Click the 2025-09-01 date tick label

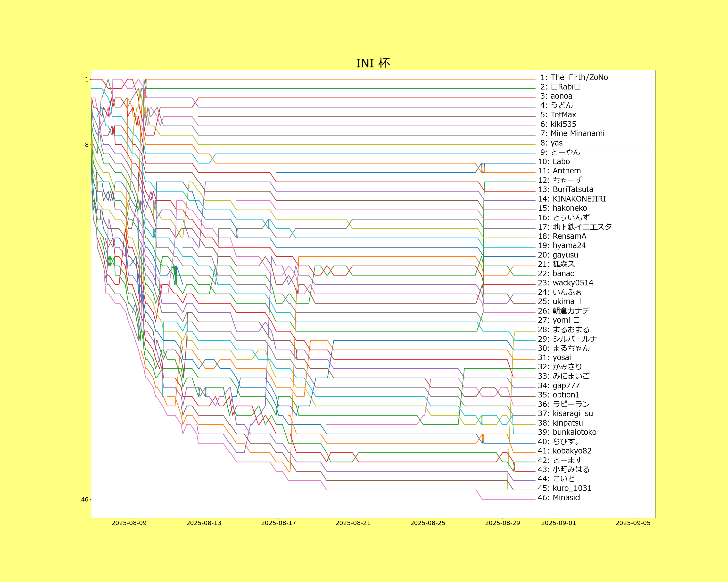point(558,523)
